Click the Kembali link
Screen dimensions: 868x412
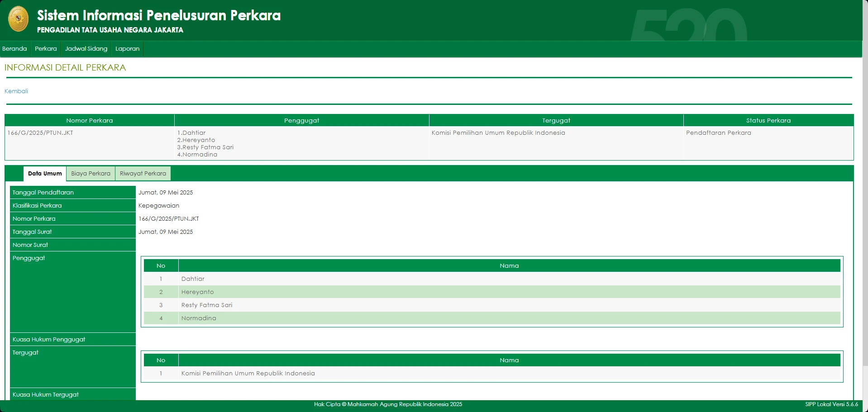coord(16,91)
